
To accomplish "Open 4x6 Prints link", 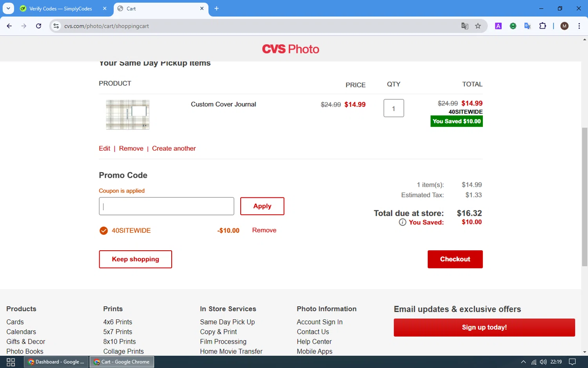I will (x=118, y=322).
